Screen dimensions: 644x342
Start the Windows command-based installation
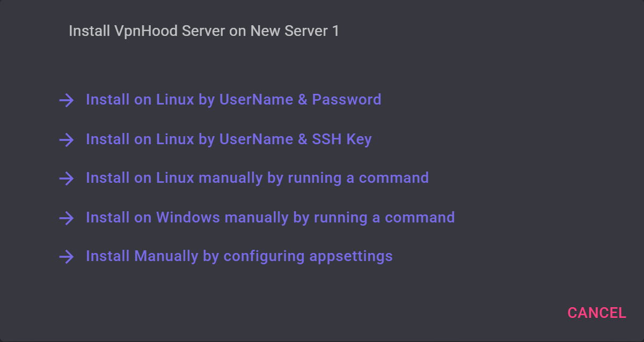270,218
